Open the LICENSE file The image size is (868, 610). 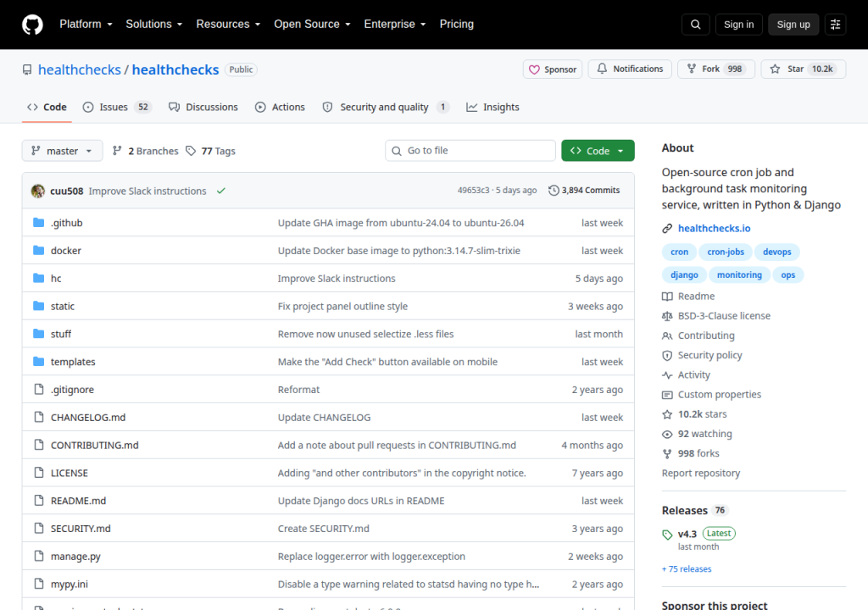click(x=70, y=473)
